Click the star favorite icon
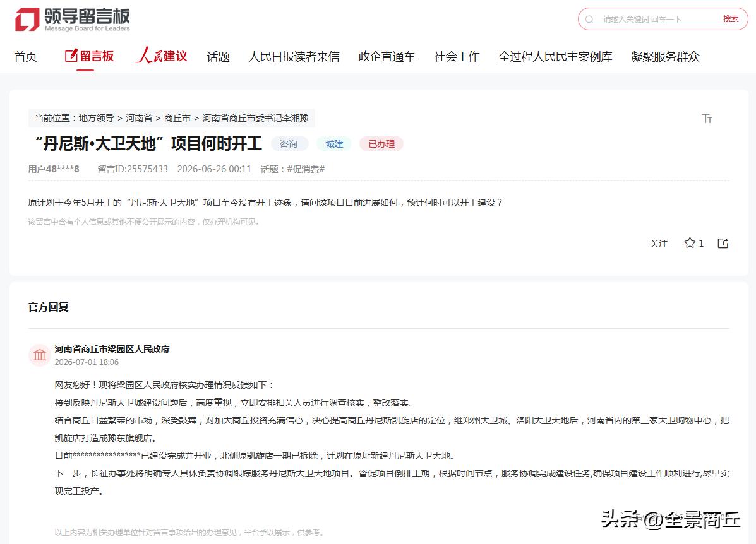The height and width of the screenshot is (544, 756). 690,243
